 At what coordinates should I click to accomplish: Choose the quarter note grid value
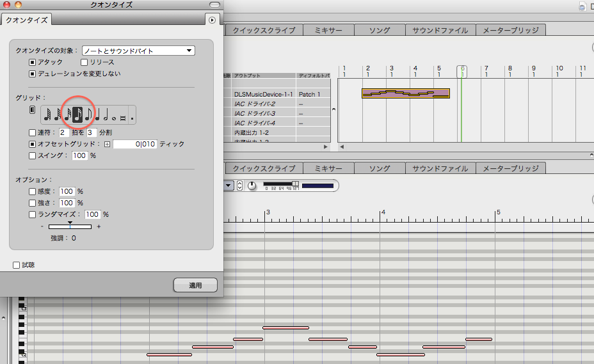[97, 115]
